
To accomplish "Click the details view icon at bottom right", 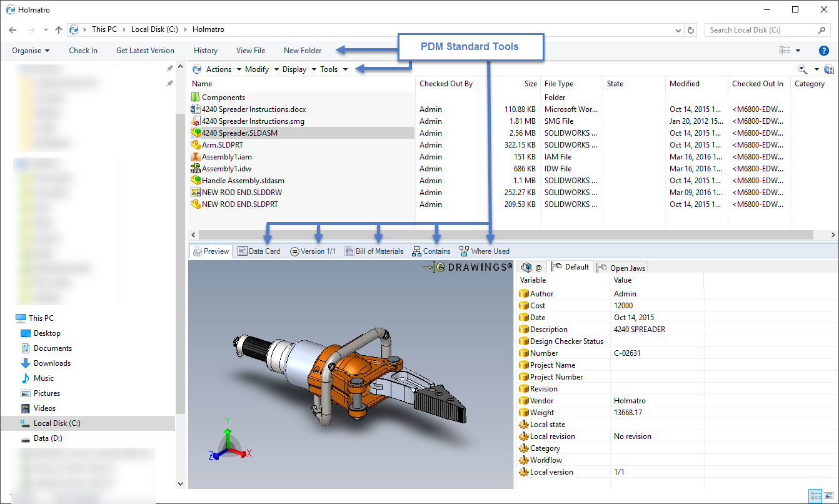I will click(815, 495).
